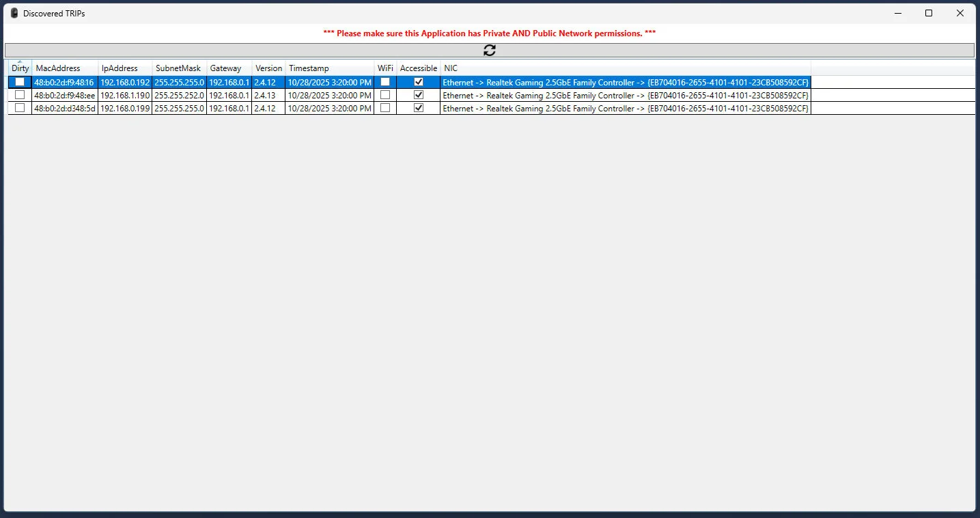The image size is (980, 518).
Task: Uncheck Accessible for the 192.168.1.190 row
Action: [419, 95]
